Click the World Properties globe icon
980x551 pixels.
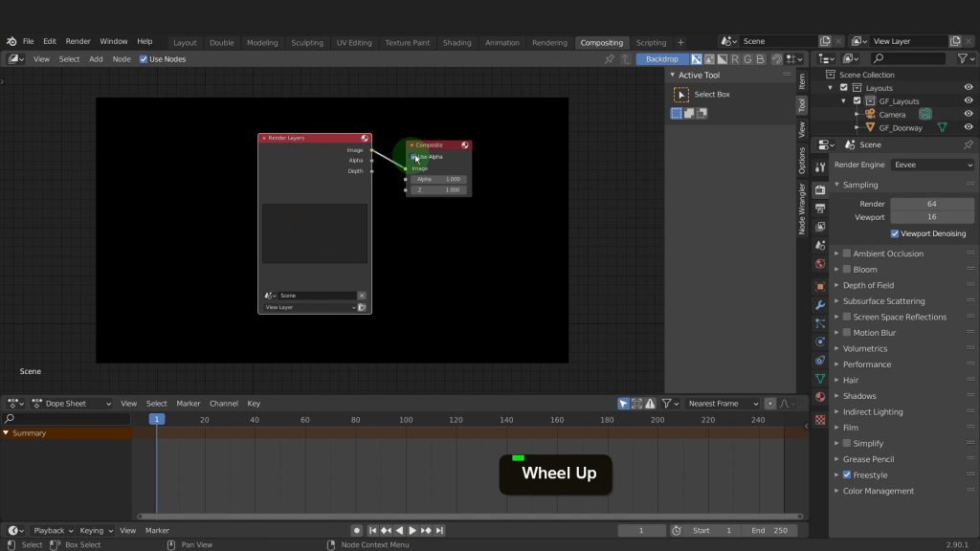point(820,264)
